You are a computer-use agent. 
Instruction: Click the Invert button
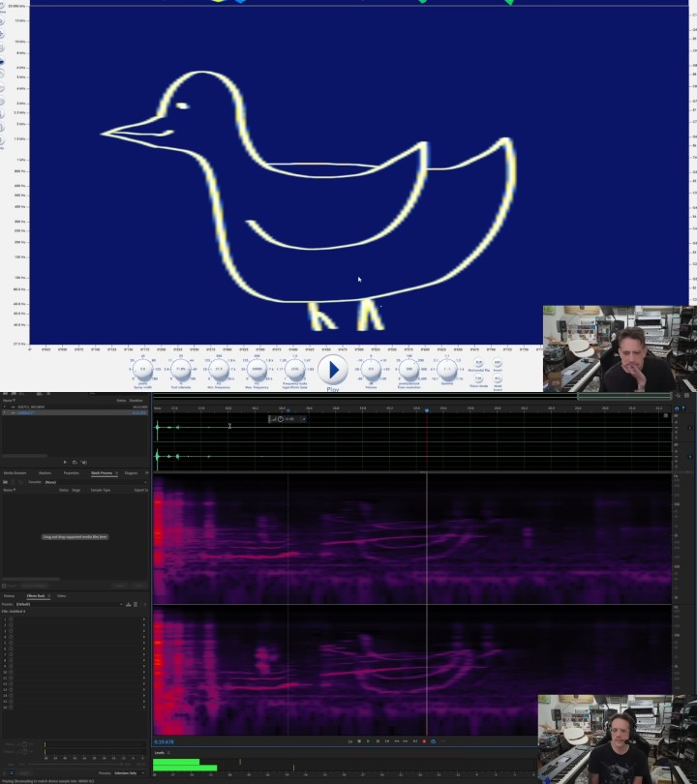(498, 364)
